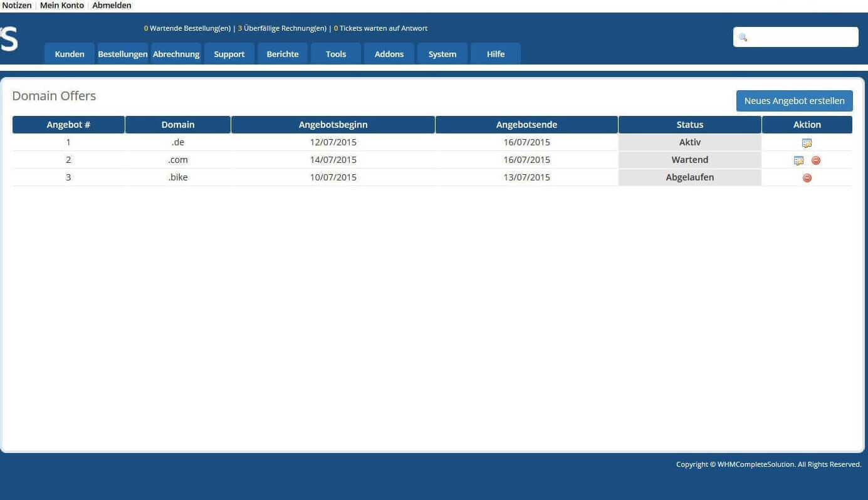Image resolution: width=868 pixels, height=500 pixels.
Task: Delete the expired .bike offer
Action: click(807, 178)
